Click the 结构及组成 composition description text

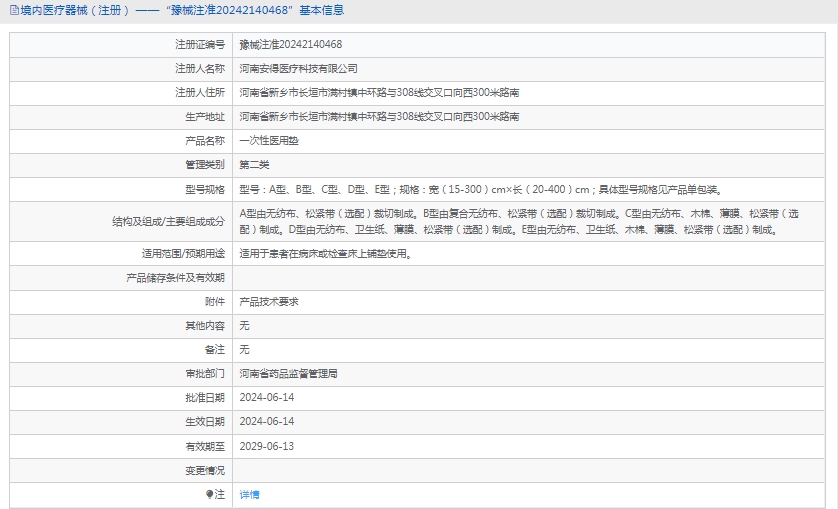coord(520,221)
